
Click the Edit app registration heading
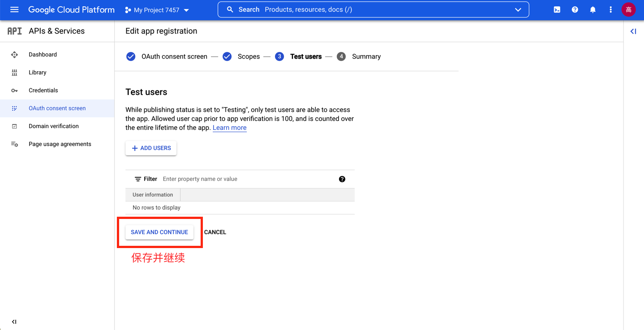point(161,31)
